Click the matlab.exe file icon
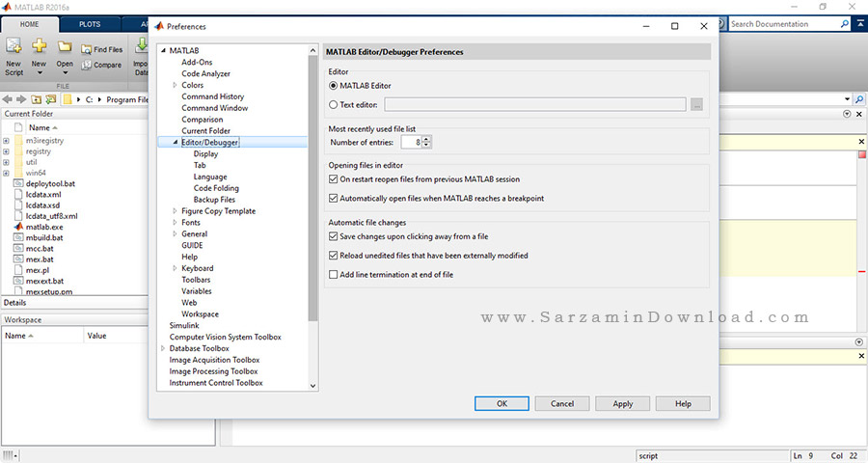The image size is (868, 463). (x=18, y=227)
